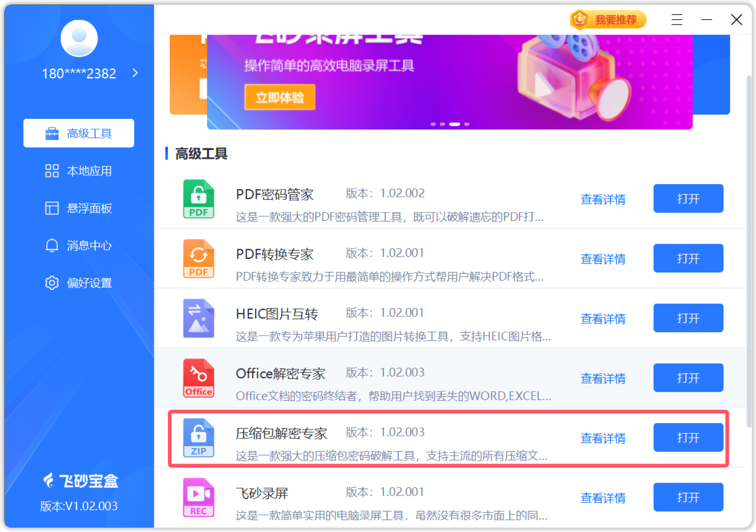This screenshot has width=756, height=532.
Task: Click the Office解密专家 title text
Action: (280, 373)
